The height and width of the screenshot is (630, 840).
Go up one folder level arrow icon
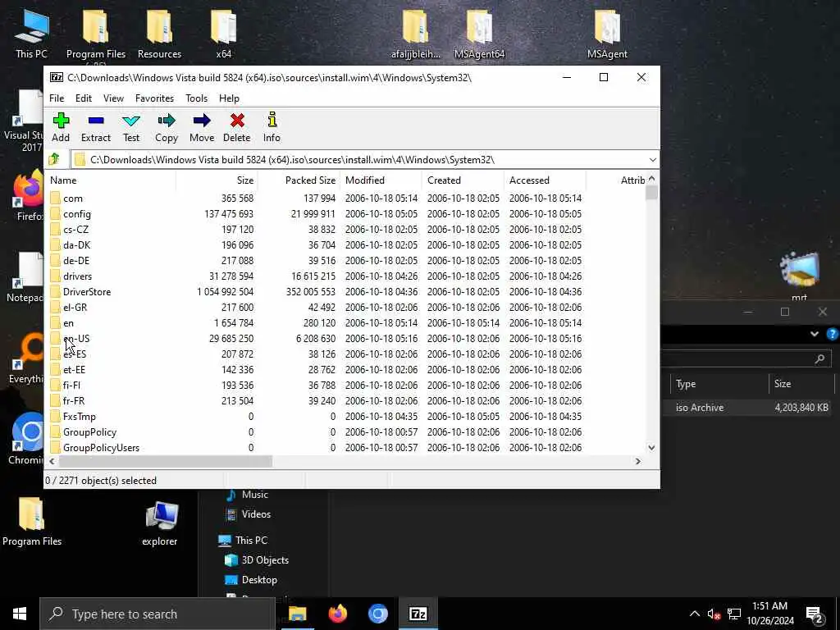(54, 159)
